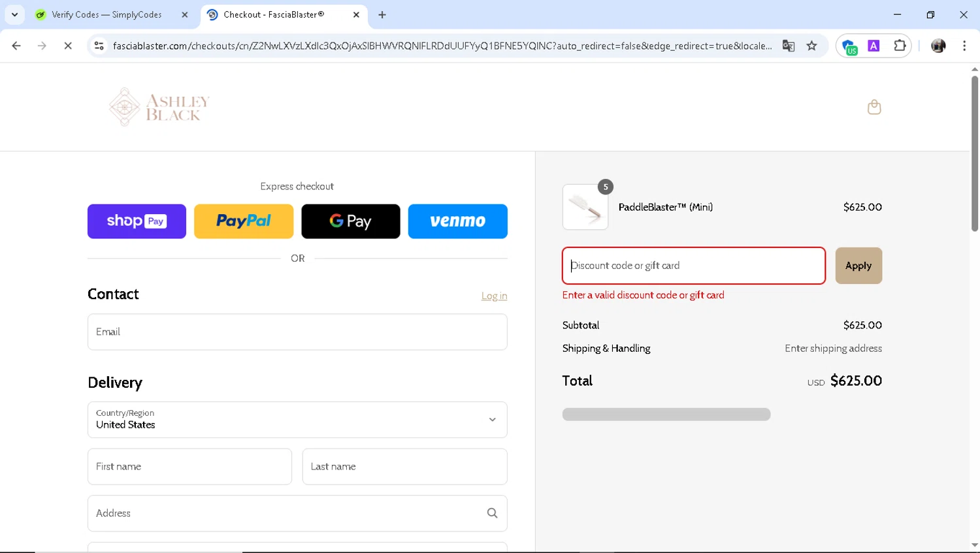This screenshot has height=553, width=980.
Task: Open the shopping bag cart icon
Action: point(874,107)
